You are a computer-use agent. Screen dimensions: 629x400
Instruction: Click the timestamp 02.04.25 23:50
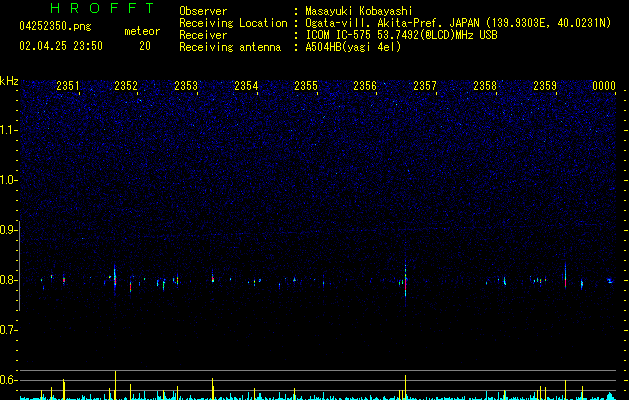point(61,46)
